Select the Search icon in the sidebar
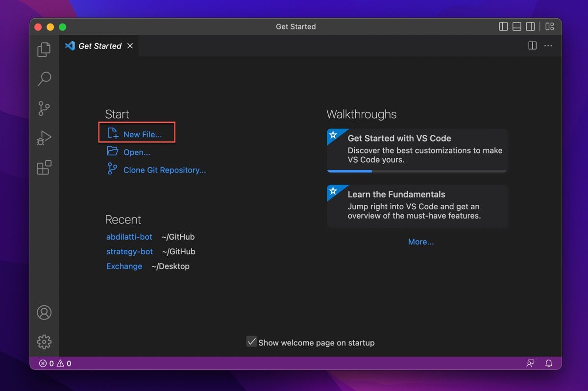This screenshot has width=588, height=391. (x=44, y=79)
